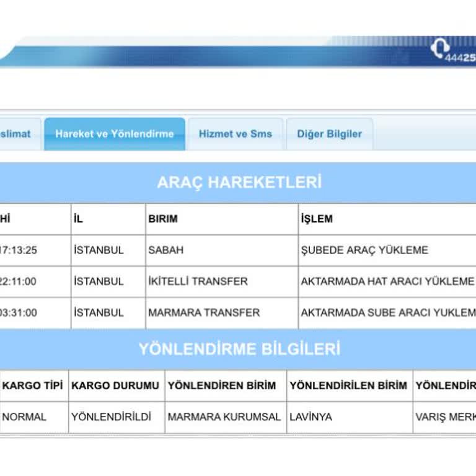Click the 22:11:00 time cell

tap(35, 281)
